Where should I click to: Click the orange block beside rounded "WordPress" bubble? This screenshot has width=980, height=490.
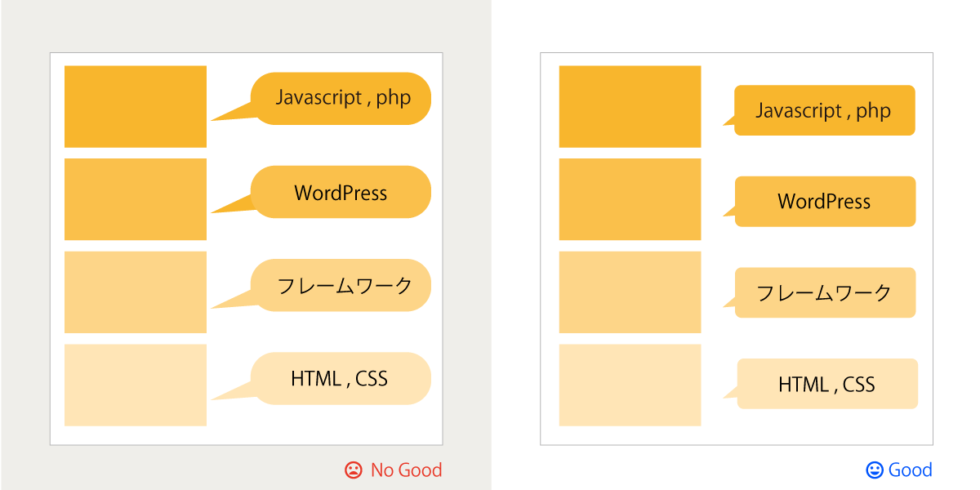click(x=136, y=199)
